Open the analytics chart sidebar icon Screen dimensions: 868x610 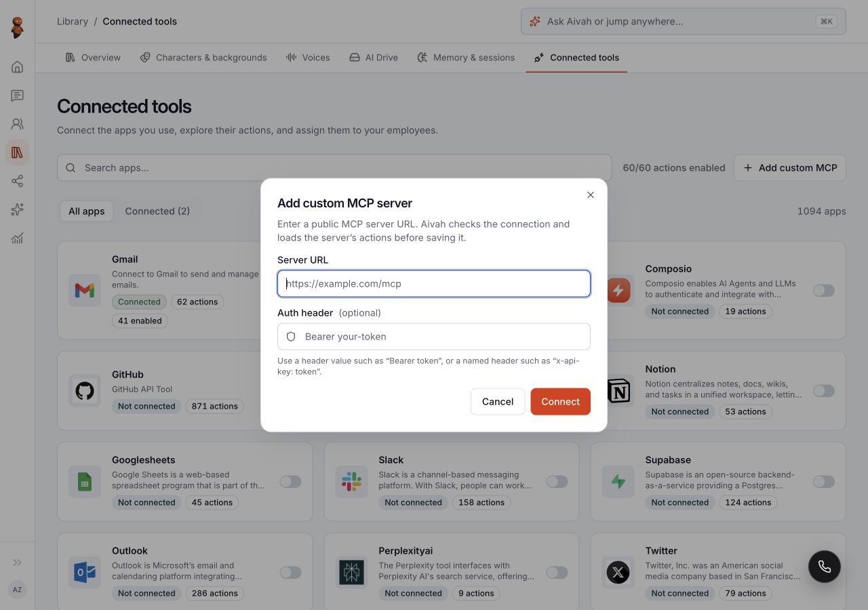coord(18,238)
